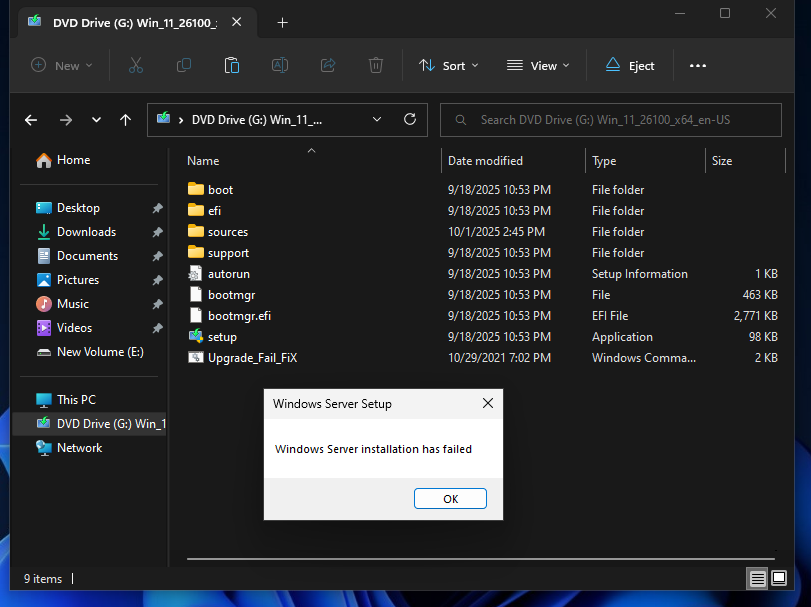The height and width of the screenshot is (607, 811).
Task: Expand the address bar history dropdown
Action: pyautogui.click(x=377, y=120)
